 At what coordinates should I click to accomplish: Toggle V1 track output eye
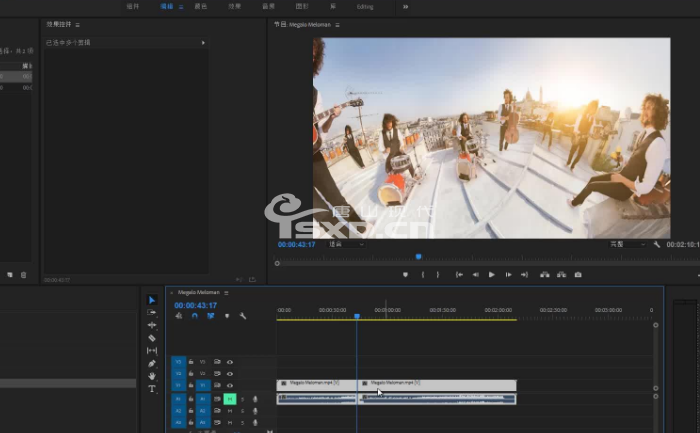click(230, 385)
